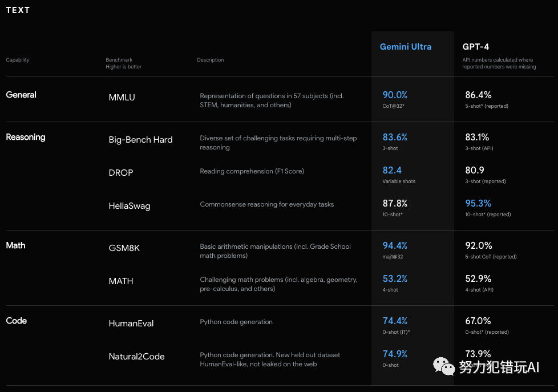
Task: Select 'Commonsense reasoning for everyday tasks' description
Action: pyautogui.click(x=266, y=204)
